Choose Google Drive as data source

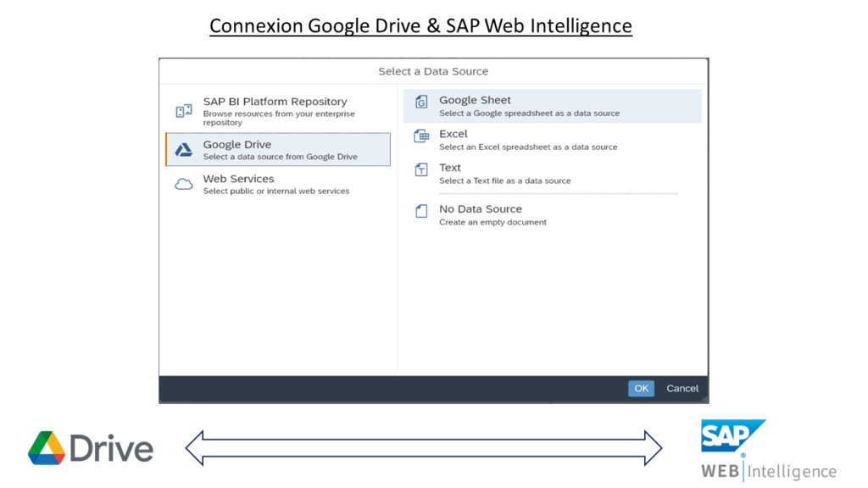[x=278, y=149]
